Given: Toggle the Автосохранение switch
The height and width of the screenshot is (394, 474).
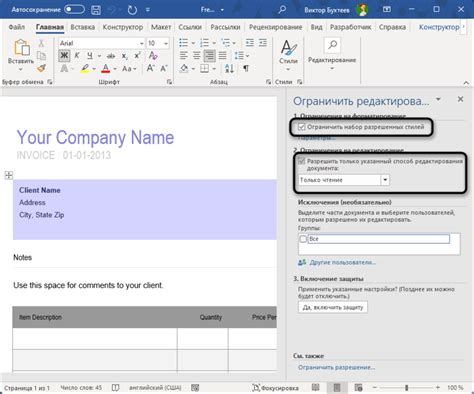Looking at the screenshot, I should pyautogui.click(x=75, y=10).
